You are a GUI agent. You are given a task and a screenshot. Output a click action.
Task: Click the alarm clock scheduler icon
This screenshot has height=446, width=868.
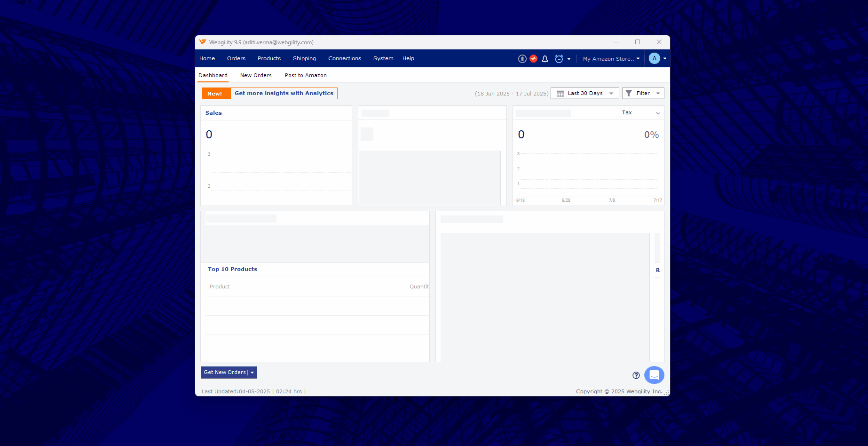pos(559,59)
